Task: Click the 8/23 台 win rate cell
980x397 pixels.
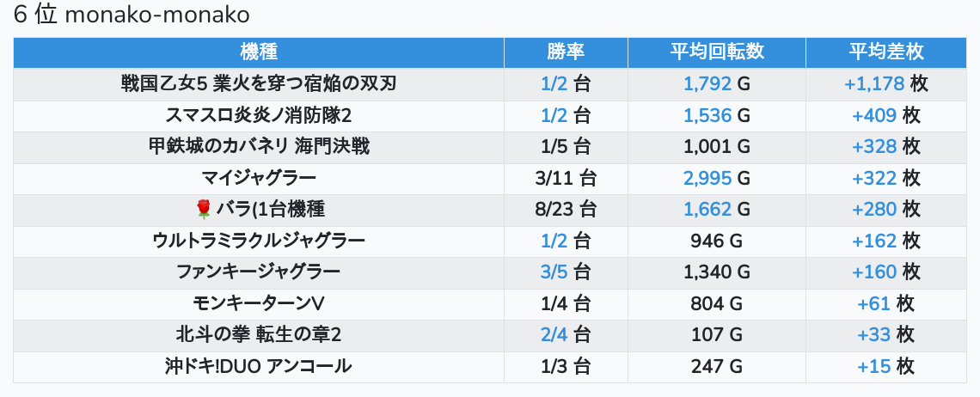Action: pyautogui.click(x=566, y=210)
